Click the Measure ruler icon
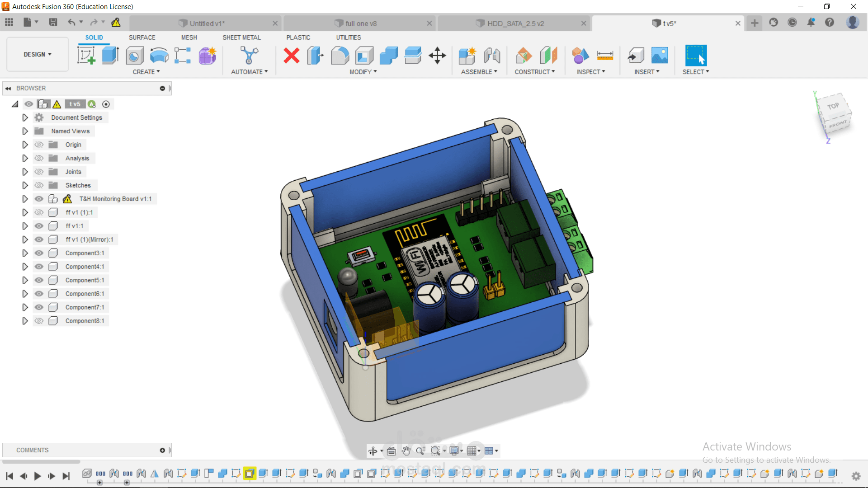 point(605,56)
